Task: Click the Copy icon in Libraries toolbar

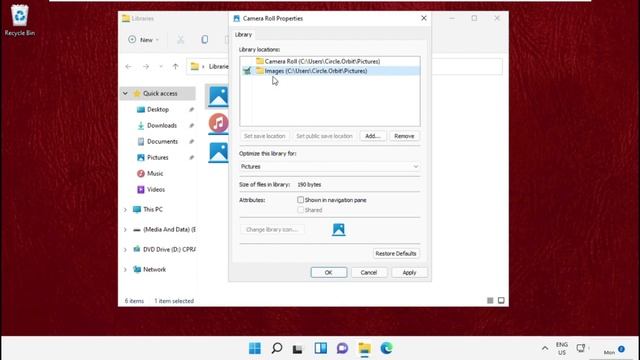Action: [204, 40]
